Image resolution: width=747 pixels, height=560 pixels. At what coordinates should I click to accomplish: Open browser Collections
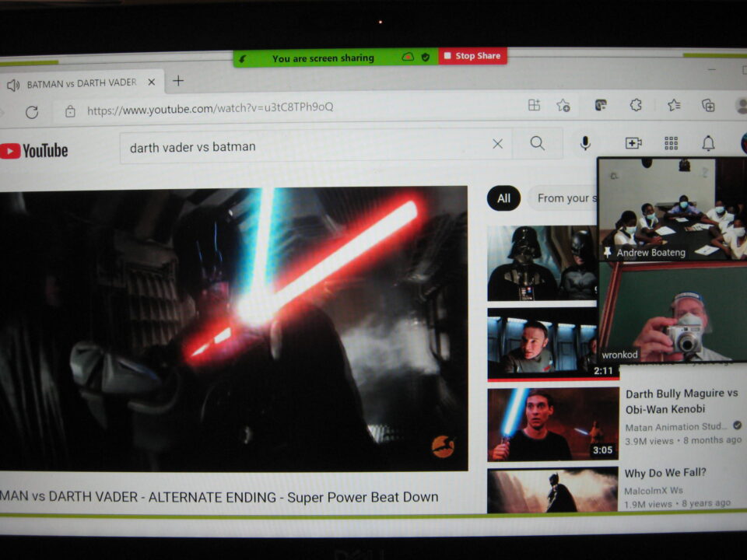pyautogui.click(x=708, y=105)
